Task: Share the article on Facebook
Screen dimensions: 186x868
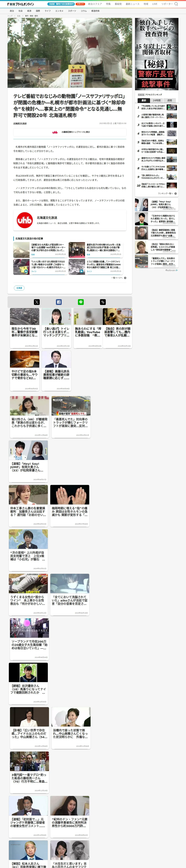Action: [x=59, y=302]
